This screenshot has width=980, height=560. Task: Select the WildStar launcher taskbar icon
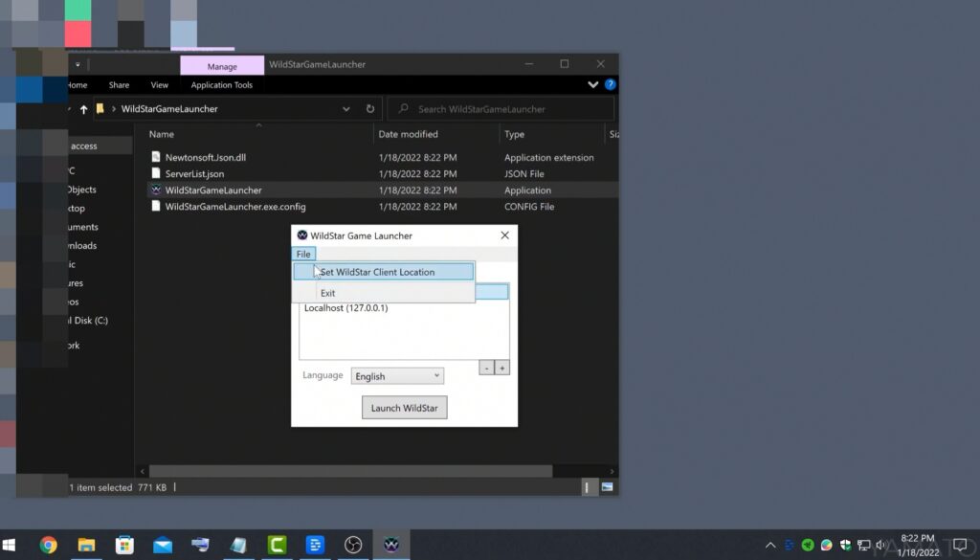click(391, 545)
